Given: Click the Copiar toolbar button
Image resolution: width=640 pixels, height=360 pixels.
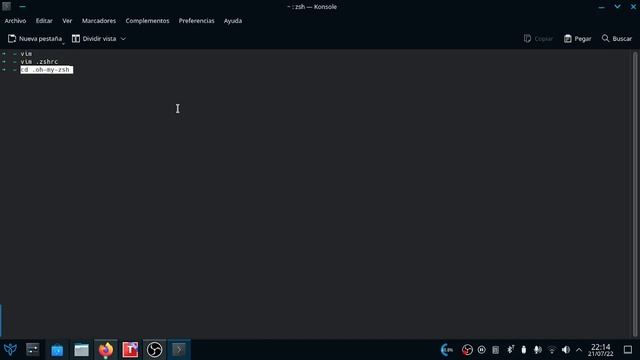Looking at the screenshot, I should [x=538, y=39].
